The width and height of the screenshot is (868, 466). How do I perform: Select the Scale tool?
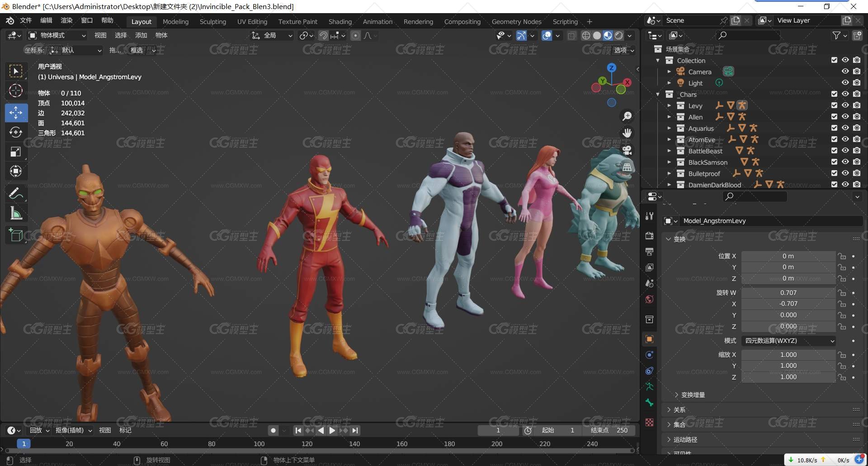[16, 152]
